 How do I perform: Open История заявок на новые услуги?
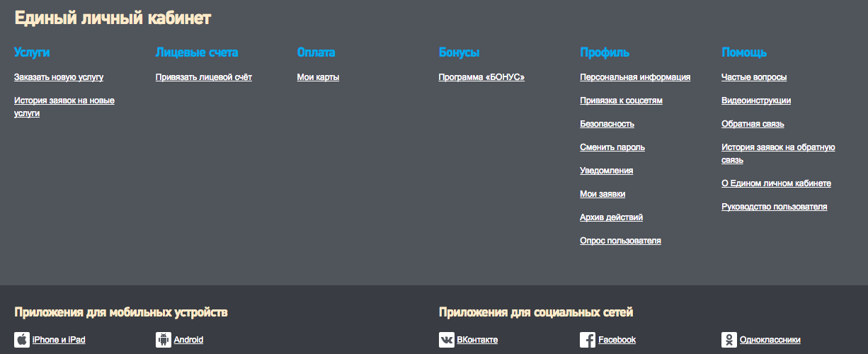(x=64, y=107)
